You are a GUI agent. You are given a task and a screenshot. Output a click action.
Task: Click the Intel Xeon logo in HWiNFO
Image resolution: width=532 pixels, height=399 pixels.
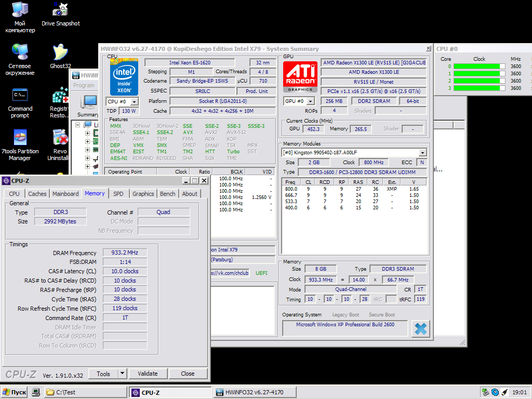click(x=124, y=77)
